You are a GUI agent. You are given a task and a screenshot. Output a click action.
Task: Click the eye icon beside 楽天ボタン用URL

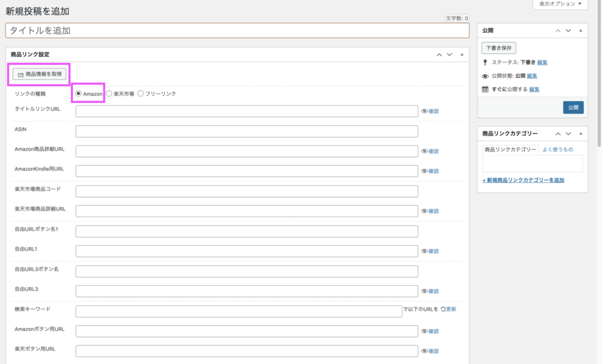[x=424, y=351]
